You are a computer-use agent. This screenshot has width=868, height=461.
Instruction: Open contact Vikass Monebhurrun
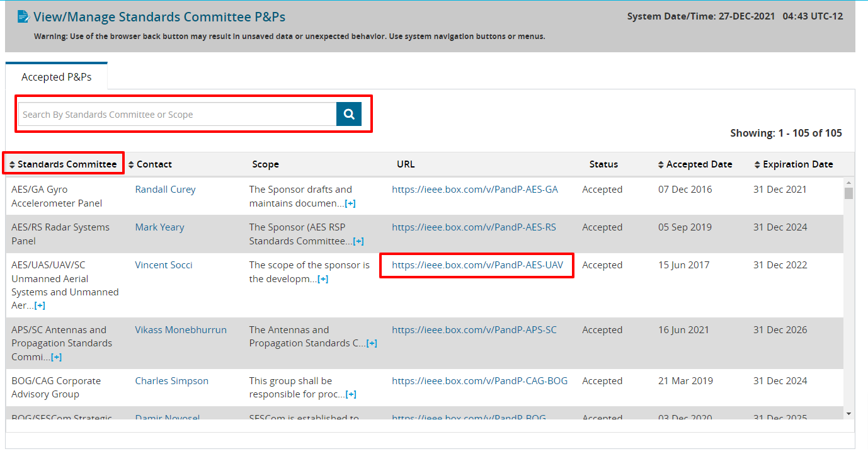coord(181,330)
